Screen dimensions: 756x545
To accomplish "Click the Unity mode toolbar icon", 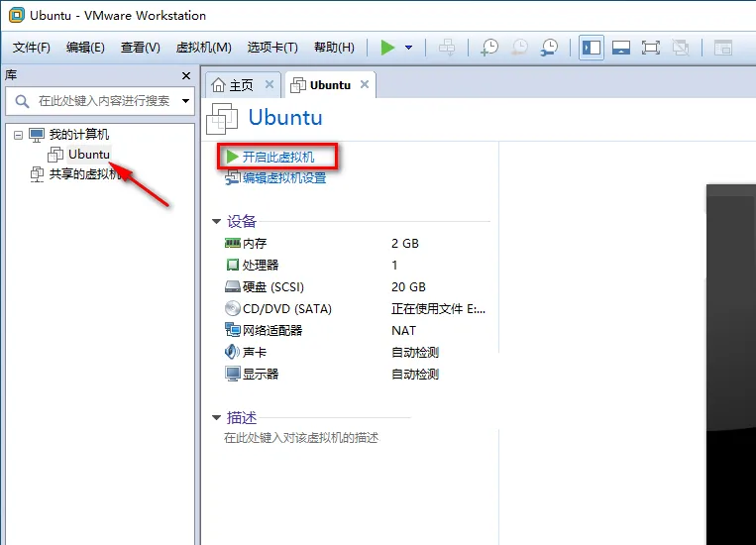I will (x=681, y=48).
